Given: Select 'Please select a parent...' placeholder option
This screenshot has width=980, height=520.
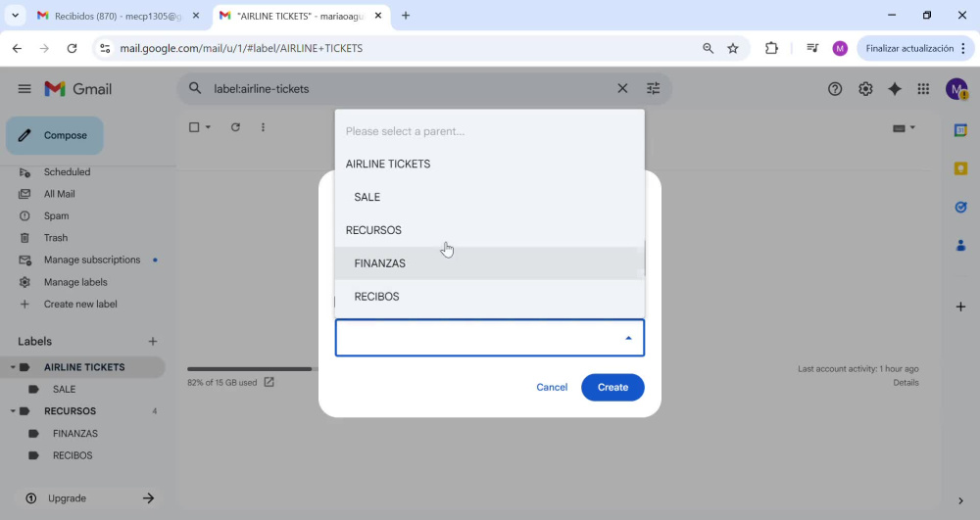Looking at the screenshot, I should coord(489,131).
